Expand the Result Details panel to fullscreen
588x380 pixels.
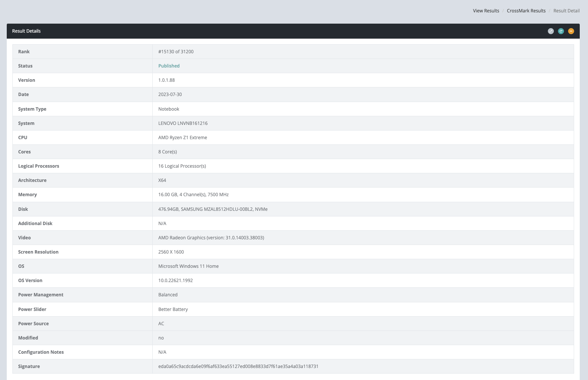(550, 31)
